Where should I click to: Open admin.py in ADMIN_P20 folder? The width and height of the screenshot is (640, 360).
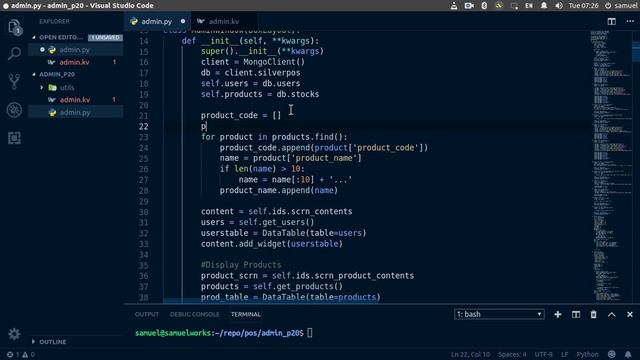click(76, 112)
